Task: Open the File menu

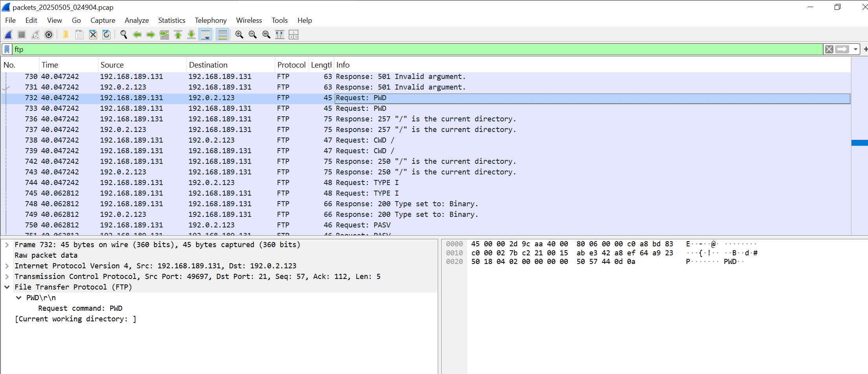Action: pos(11,20)
